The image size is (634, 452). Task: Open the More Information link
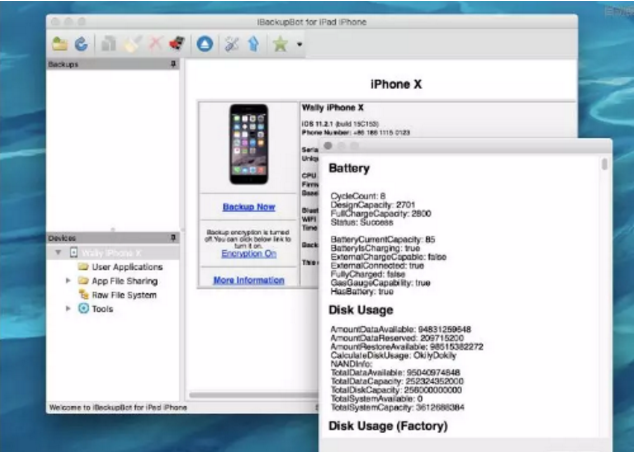point(249,280)
